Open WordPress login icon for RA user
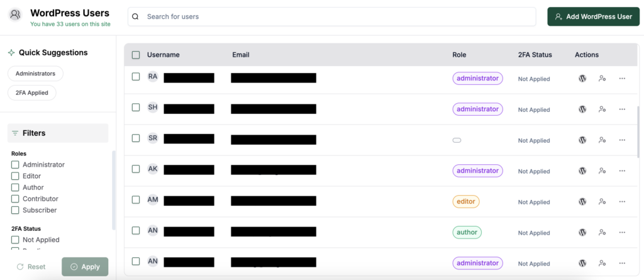Viewport: 644px width, 280px height. coord(582,78)
